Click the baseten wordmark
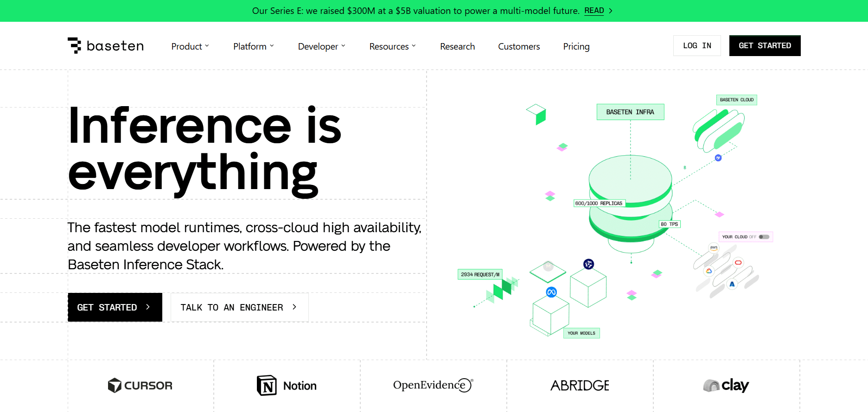Screen dimensions: 868x412 point(115,46)
